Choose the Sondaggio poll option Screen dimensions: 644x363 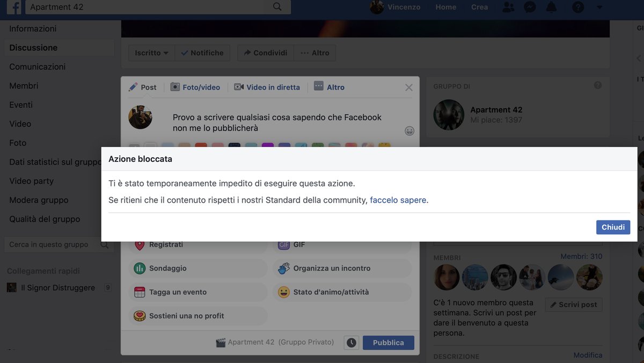[x=198, y=268]
